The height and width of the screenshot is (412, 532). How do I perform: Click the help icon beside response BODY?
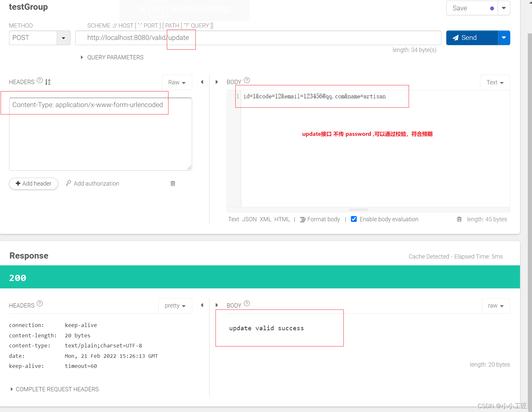[x=247, y=304]
